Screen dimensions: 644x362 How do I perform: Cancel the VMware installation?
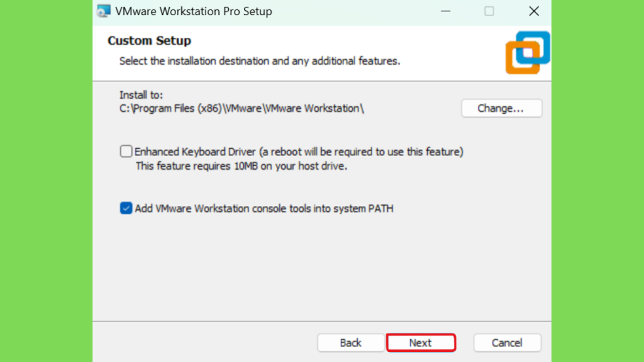click(x=508, y=343)
